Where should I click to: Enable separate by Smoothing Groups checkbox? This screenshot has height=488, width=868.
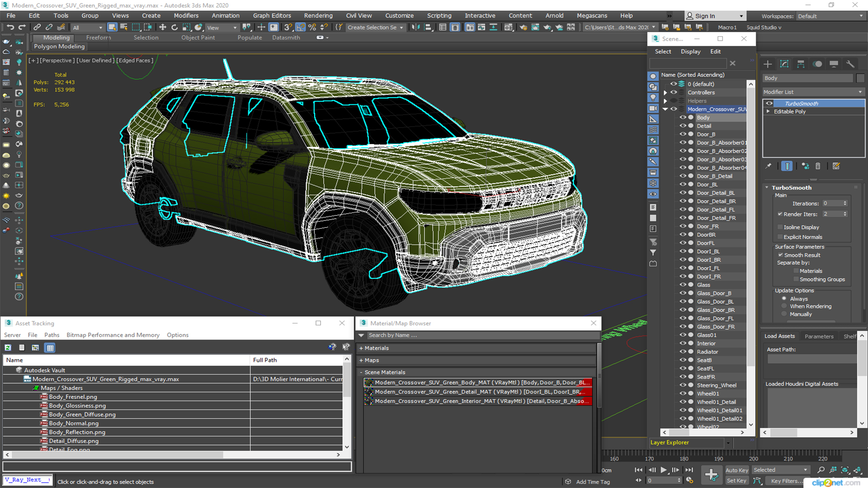796,279
